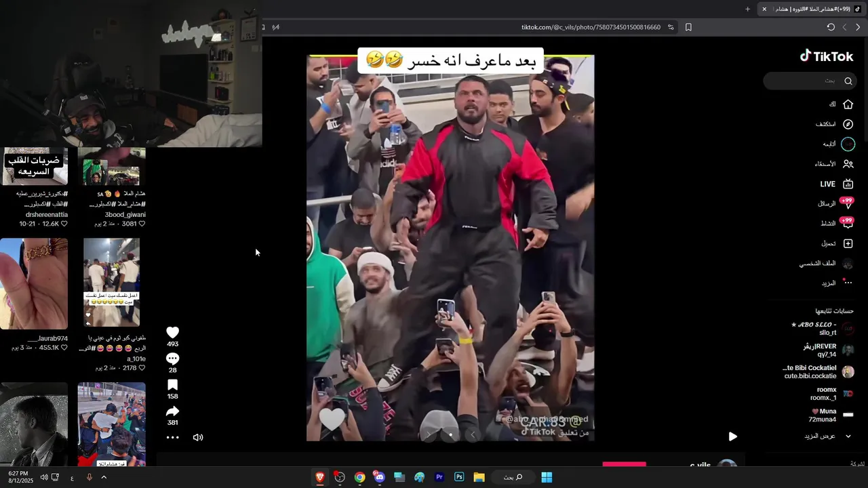Like the post with the heart icon

click(x=173, y=332)
